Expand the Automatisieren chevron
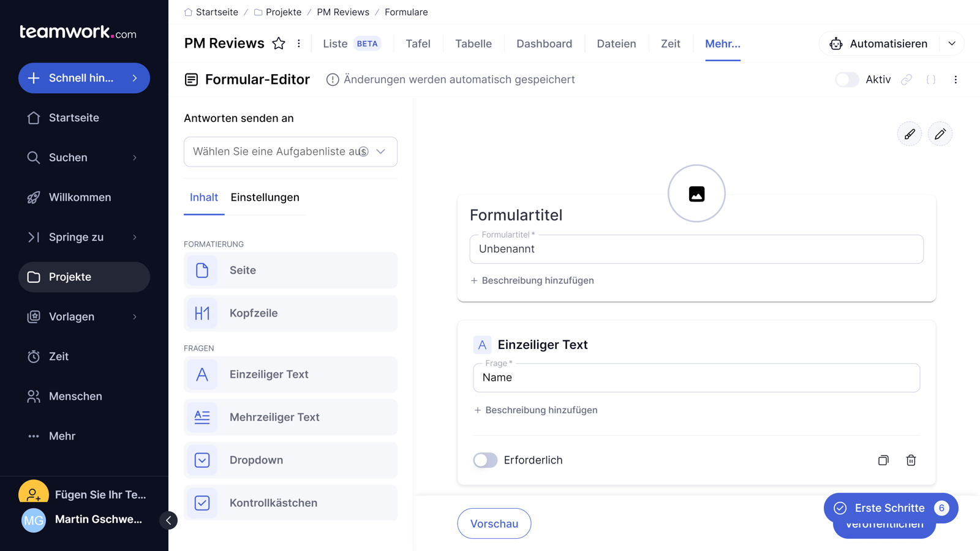Viewport: 980px width, 551px height. (952, 43)
